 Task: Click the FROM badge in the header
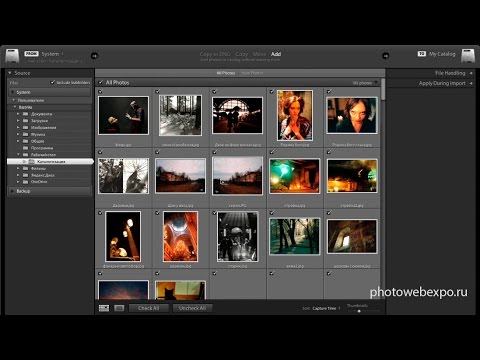(31, 54)
